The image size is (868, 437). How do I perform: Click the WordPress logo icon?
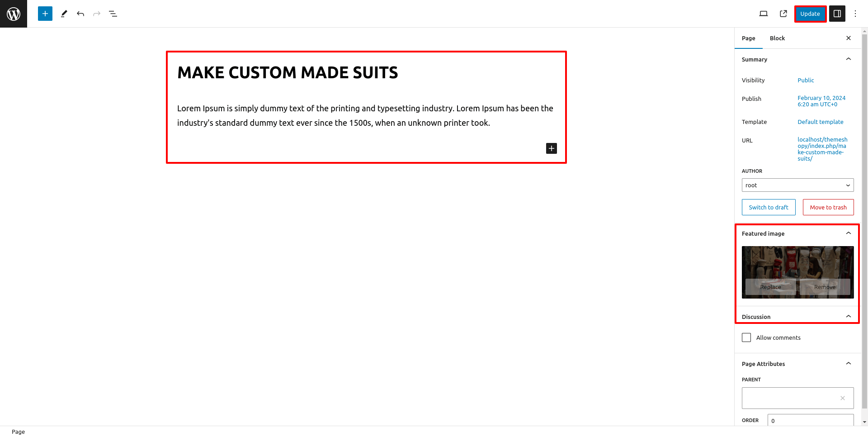[14, 14]
